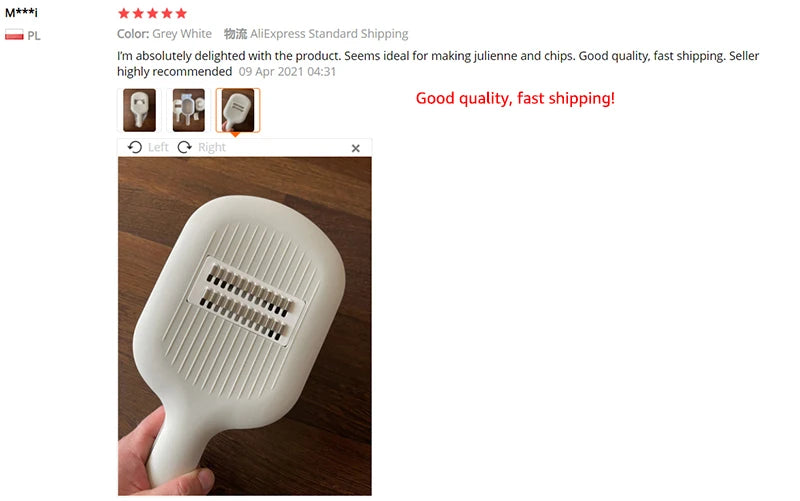The height and width of the screenshot is (501, 800).
Task: Click the 'Color: Grey White' label
Action: pyautogui.click(x=164, y=34)
